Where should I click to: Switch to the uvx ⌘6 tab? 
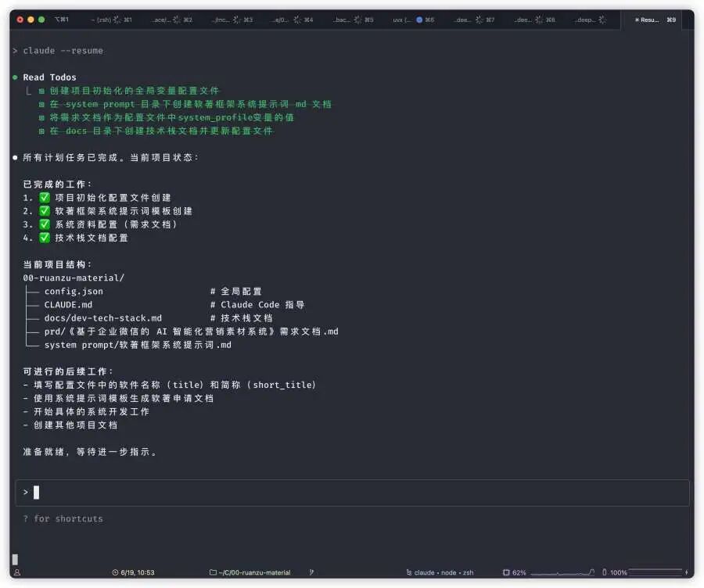[414, 20]
